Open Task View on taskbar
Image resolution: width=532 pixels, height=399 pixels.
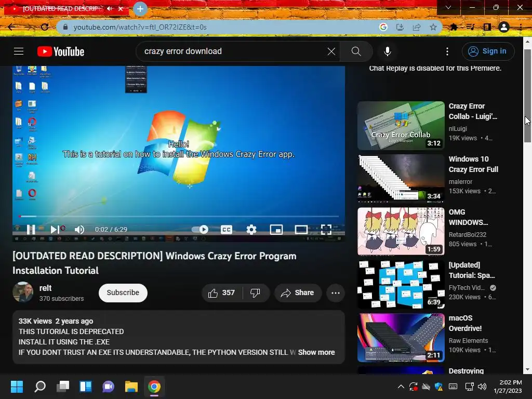[63, 387]
